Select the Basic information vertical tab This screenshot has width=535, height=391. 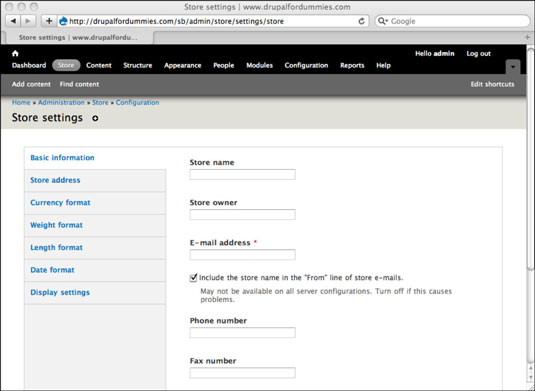pyautogui.click(x=95, y=158)
